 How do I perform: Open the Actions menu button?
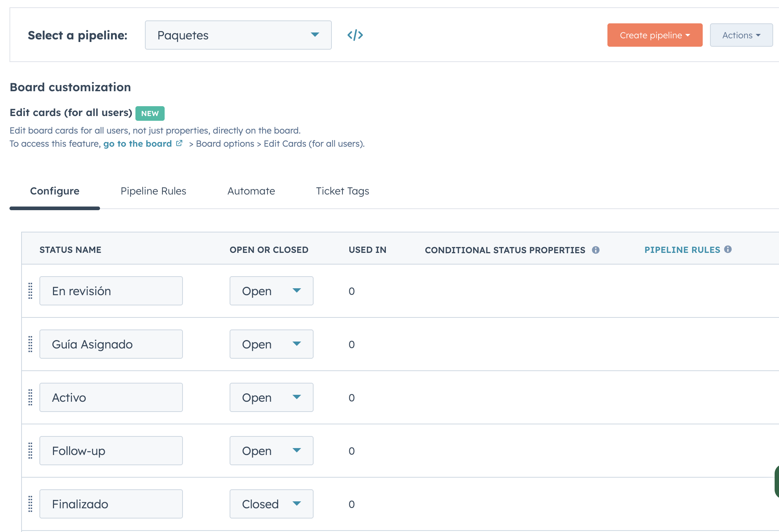(x=741, y=35)
